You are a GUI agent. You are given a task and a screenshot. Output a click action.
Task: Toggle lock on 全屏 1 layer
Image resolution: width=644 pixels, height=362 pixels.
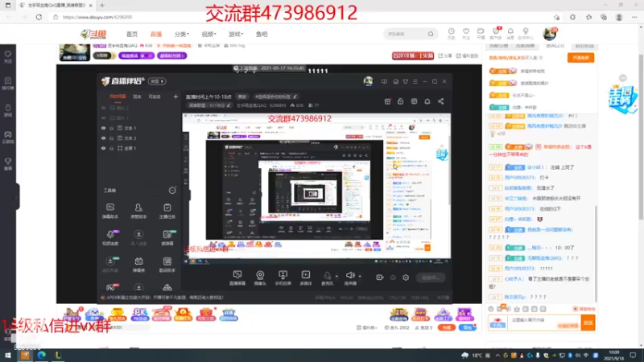coord(111,148)
